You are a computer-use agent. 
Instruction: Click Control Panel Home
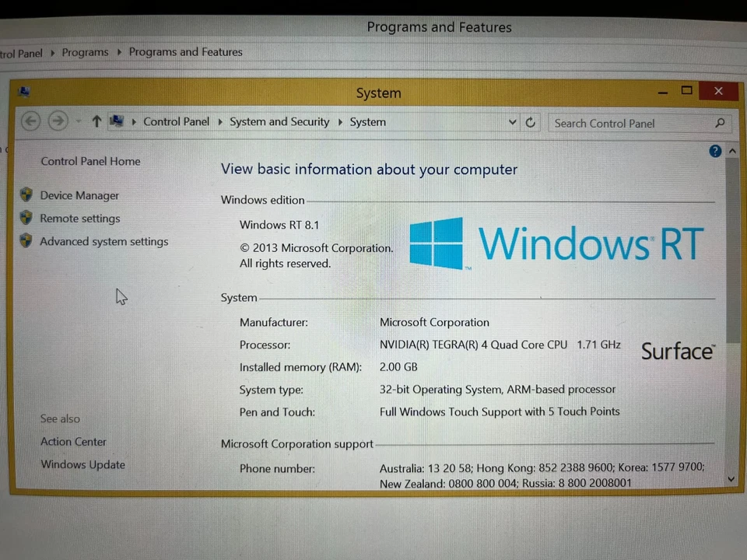pos(90,161)
